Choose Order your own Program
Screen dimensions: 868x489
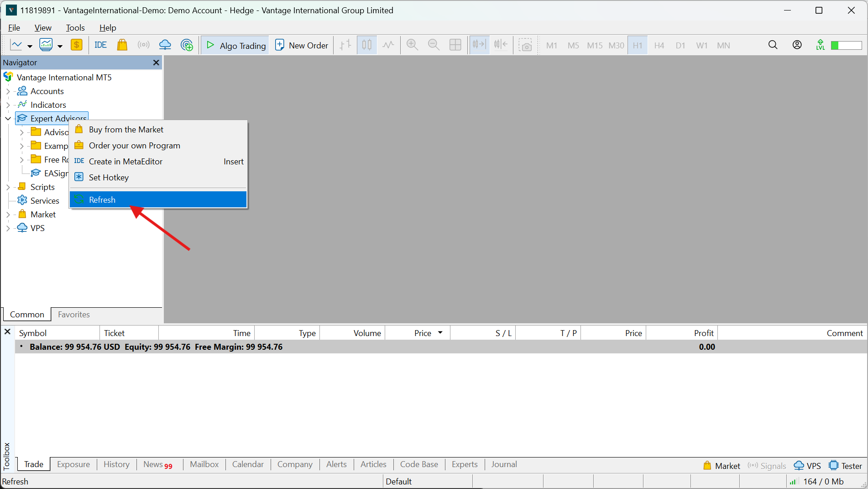[158, 146]
